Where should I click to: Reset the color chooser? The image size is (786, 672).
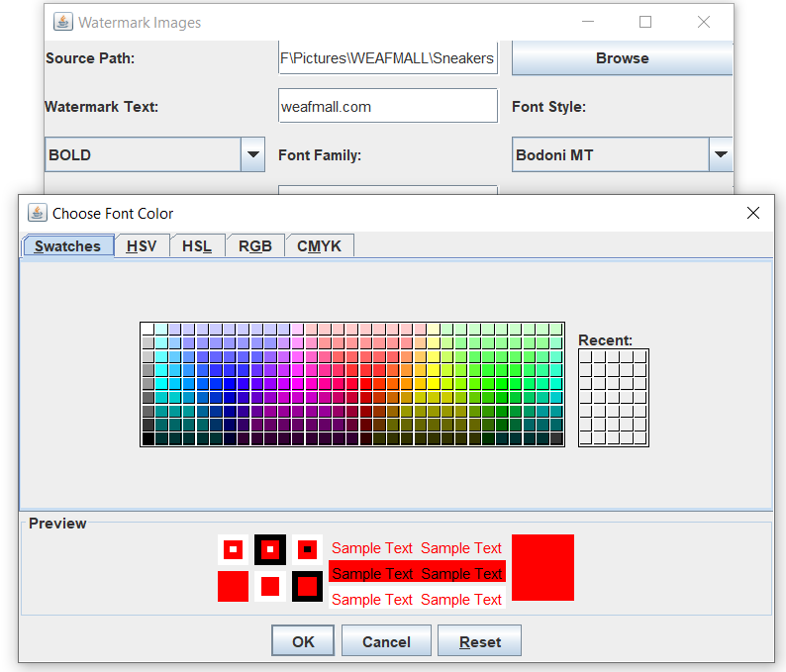click(x=479, y=641)
